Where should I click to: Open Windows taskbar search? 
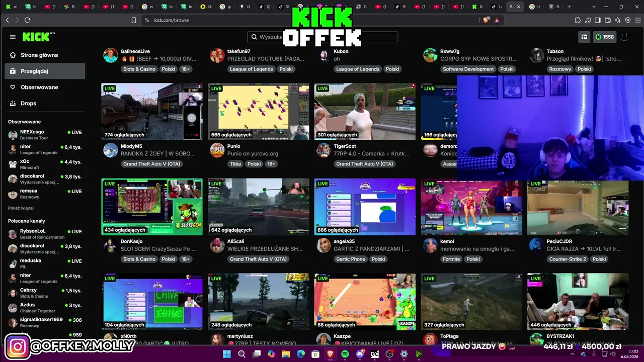point(242,354)
